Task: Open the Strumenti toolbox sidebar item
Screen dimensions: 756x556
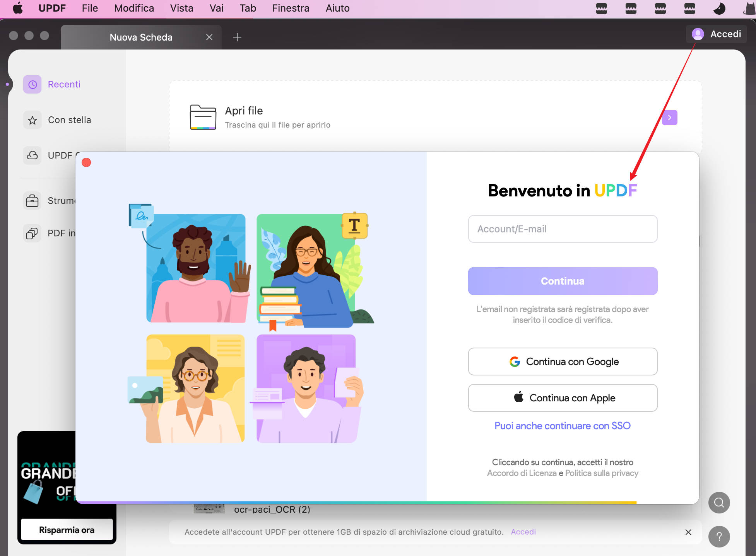Action: coord(49,201)
